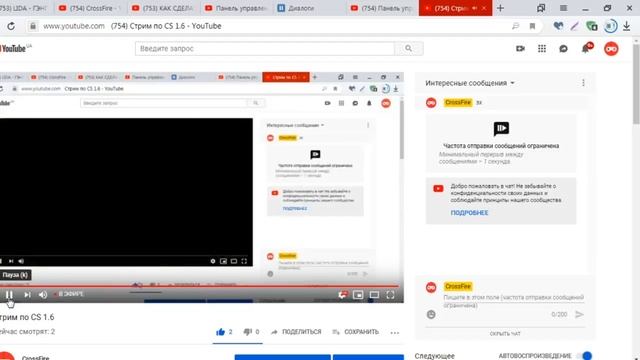
Task: Switch to the Диалоги browser tab
Action: coord(310,8)
